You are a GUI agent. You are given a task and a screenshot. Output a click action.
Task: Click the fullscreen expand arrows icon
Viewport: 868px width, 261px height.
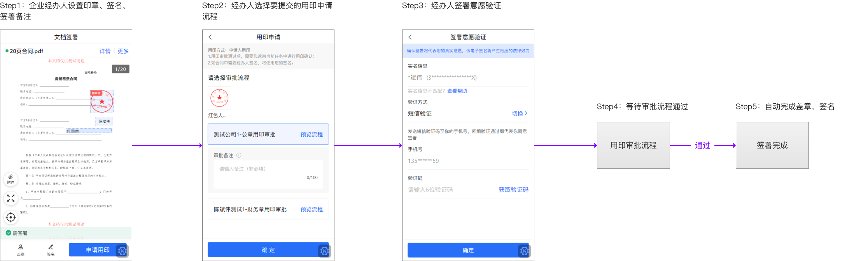(x=11, y=198)
